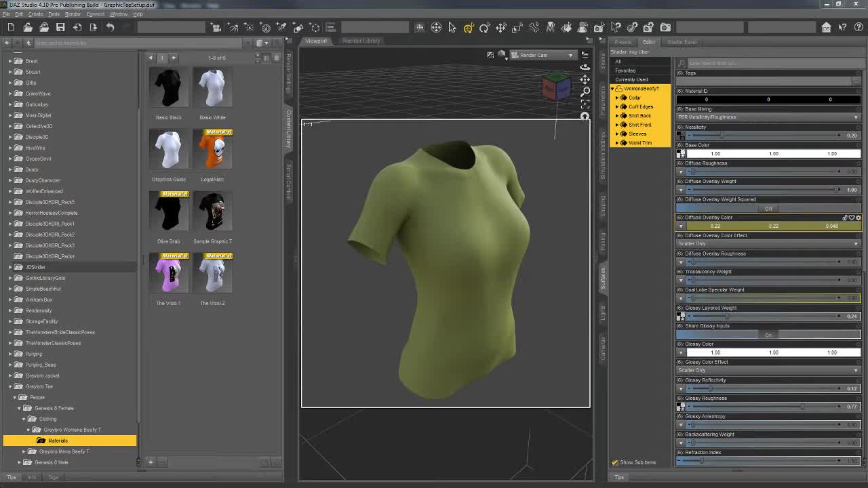Click viewport Orbit camera control
Viewport: 868px width, 488px height.
pyautogui.click(x=585, y=66)
